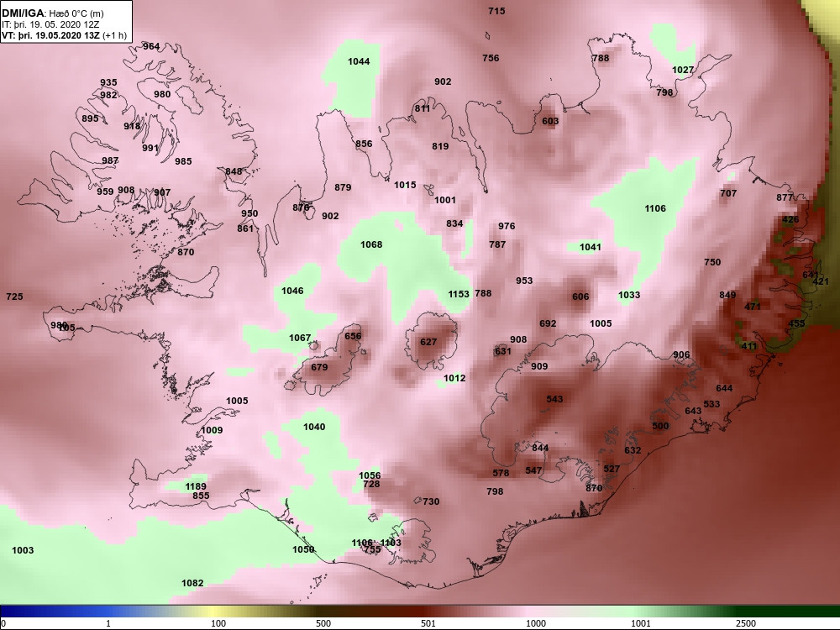The image size is (840, 630).
Task: Click the map value 856
Action: click(x=364, y=144)
